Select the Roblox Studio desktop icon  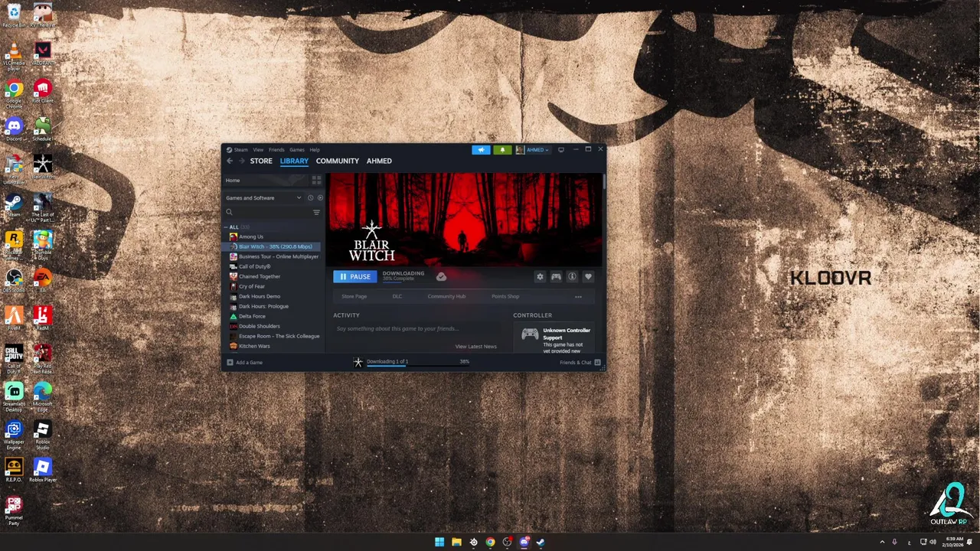(43, 433)
